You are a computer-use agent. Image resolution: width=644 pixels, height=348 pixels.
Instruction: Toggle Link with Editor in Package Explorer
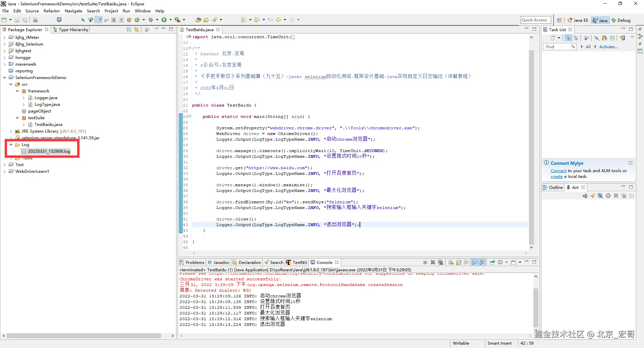point(137,29)
